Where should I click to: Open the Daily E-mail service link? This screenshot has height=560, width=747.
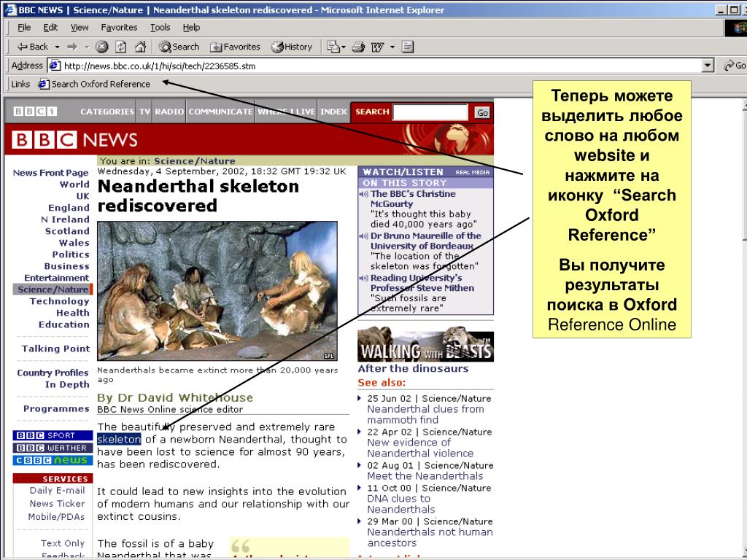click(x=57, y=491)
